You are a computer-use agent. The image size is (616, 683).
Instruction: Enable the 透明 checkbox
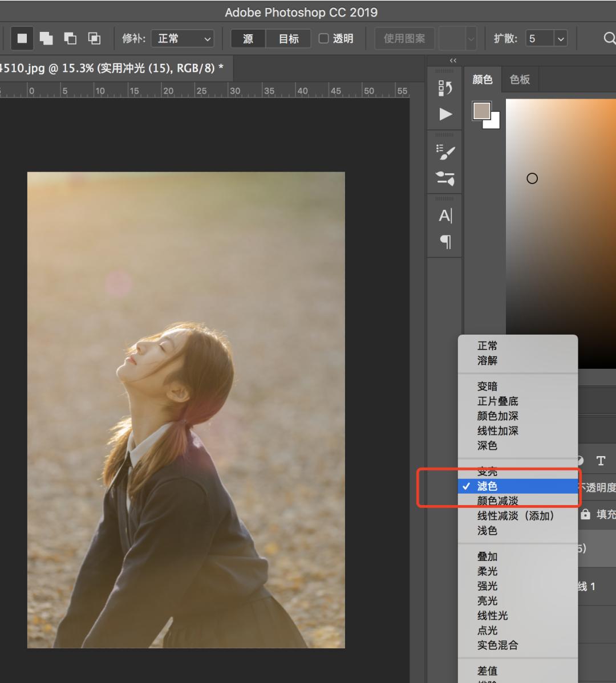324,38
